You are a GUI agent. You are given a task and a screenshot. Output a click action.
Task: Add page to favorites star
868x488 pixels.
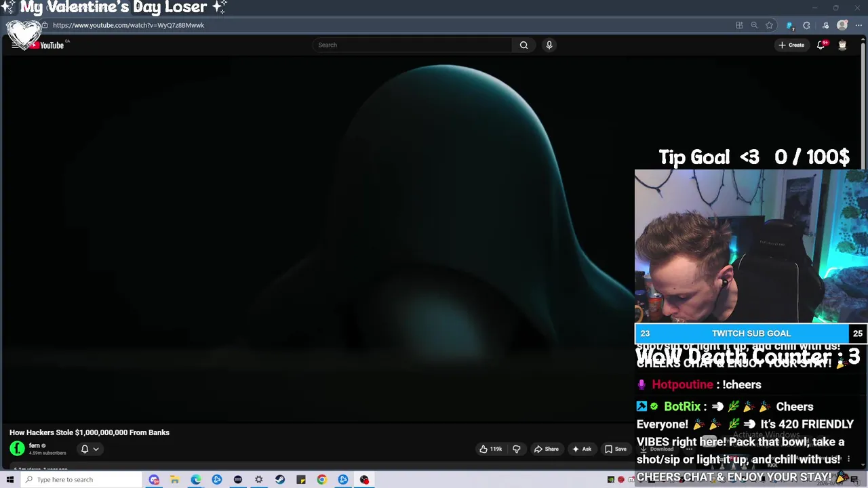click(x=769, y=25)
